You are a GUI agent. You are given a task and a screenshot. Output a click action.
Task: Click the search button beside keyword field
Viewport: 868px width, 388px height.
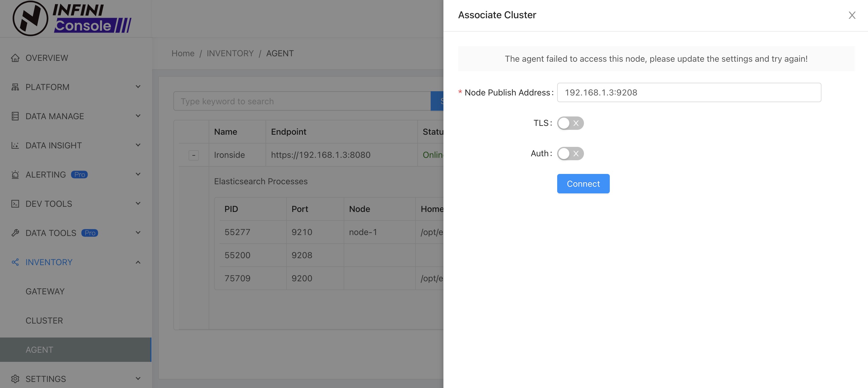pyautogui.click(x=437, y=101)
